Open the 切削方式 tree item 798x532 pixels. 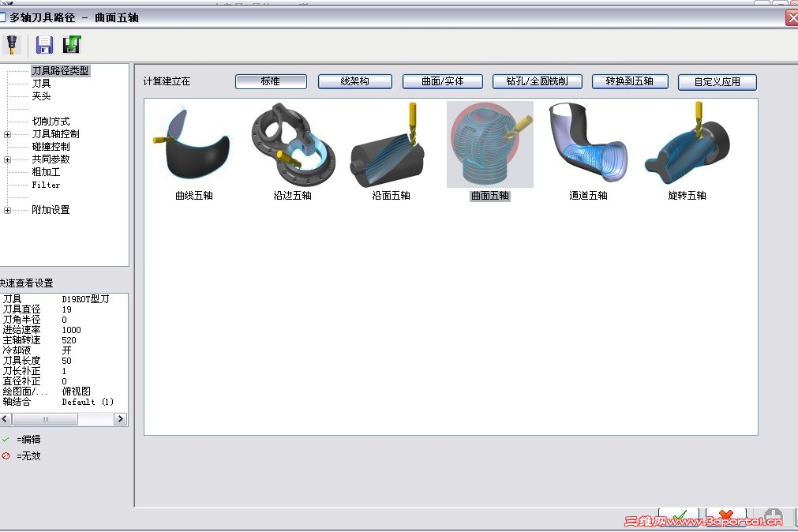(51, 122)
